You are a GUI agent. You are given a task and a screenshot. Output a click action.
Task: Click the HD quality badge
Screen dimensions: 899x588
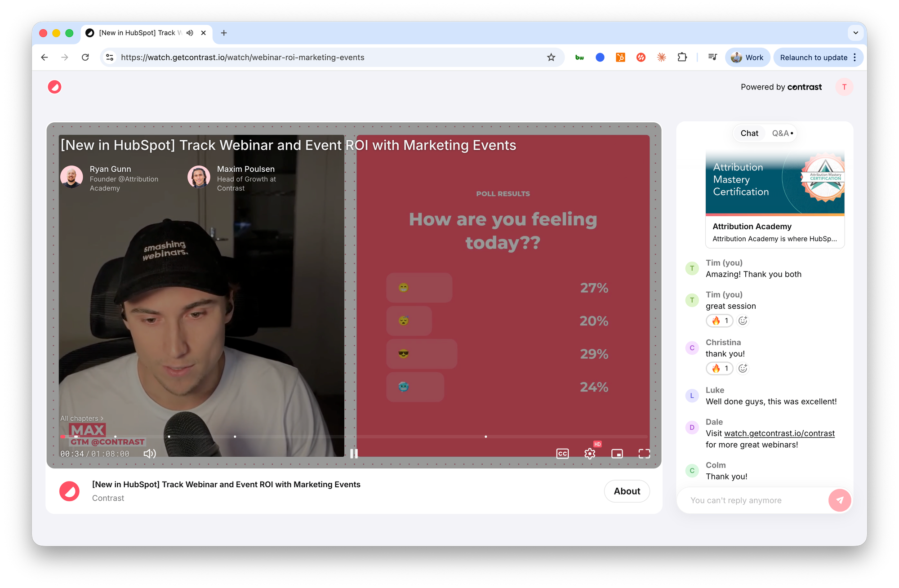click(x=597, y=444)
